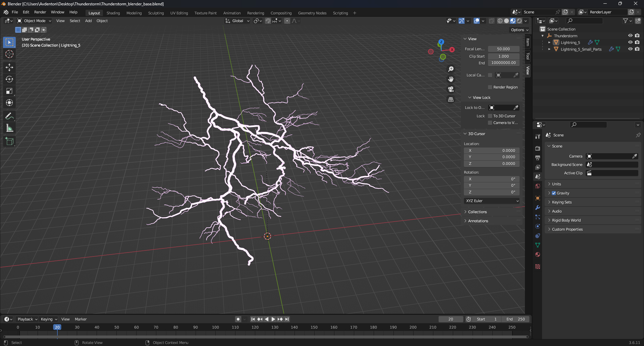This screenshot has width=644, height=346.
Task: Open the Keying popover in timeline
Action: pos(49,319)
